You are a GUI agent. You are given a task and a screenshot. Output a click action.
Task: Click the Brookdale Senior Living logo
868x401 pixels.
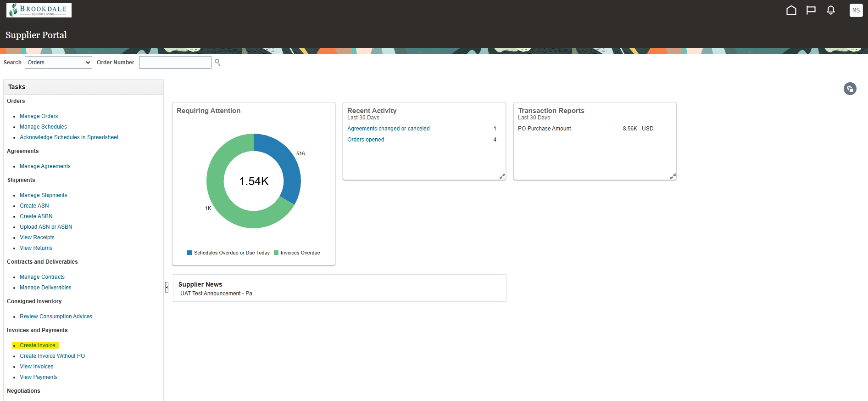[x=39, y=10]
